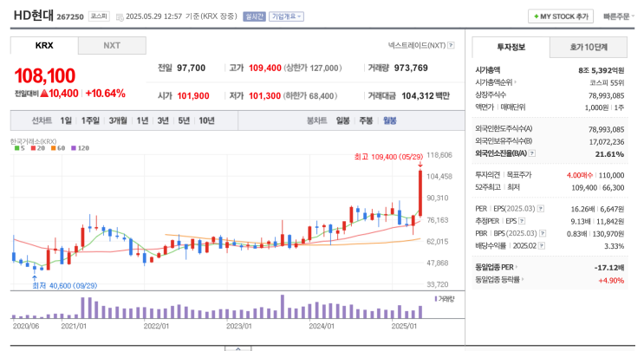Click the MY STOCK 추가 button
Screen dimensions: 644x351
click(x=561, y=16)
